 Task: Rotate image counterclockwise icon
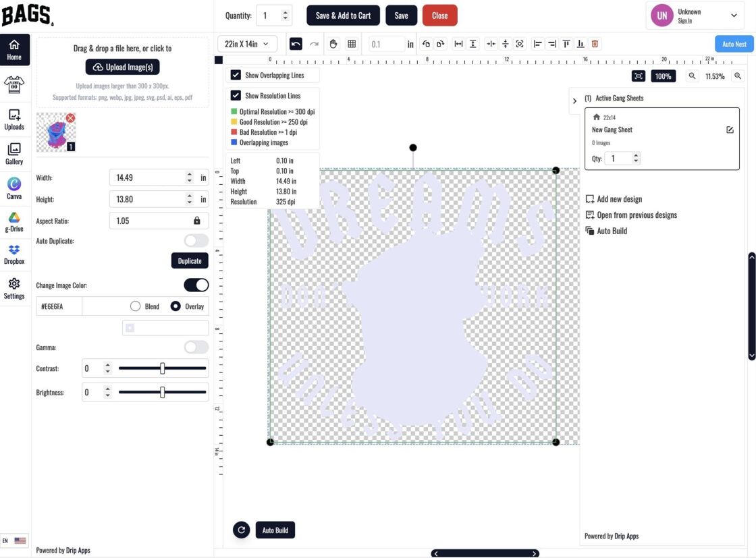pyautogui.click(x=426, y=44)
